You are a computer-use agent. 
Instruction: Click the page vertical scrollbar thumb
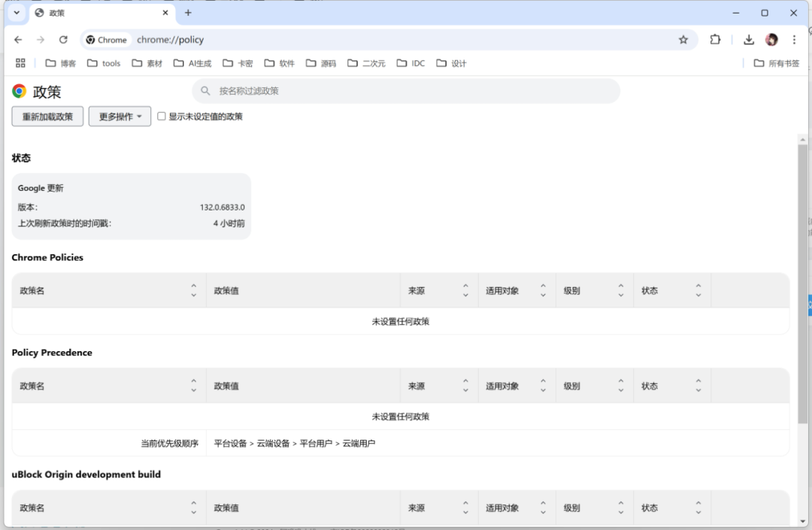coord(803,283)
